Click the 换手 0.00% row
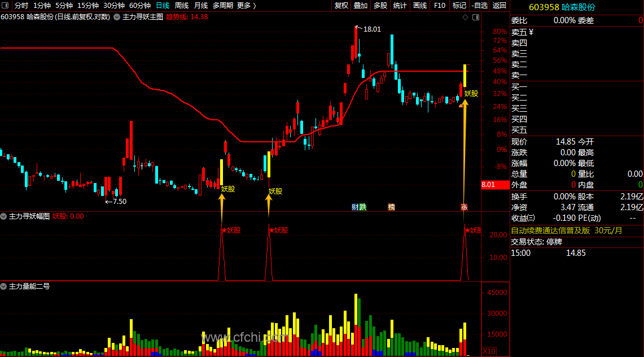 coord(543,197)
